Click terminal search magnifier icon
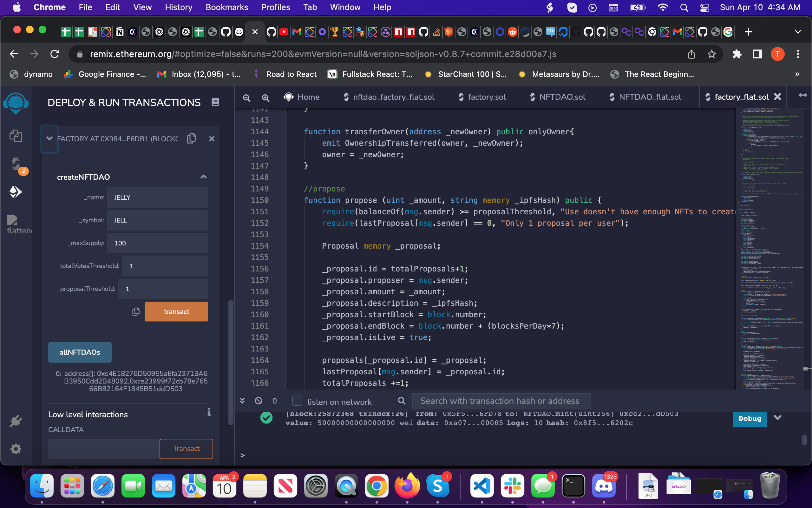Image resolution: width=812 pixels, height=508 pixels. point(401,400)
